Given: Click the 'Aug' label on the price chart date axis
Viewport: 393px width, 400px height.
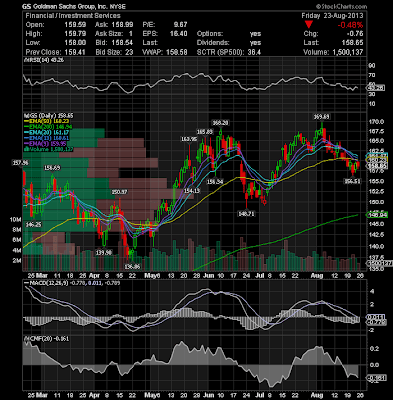Looking at the screenshot, I should point(317,276).
